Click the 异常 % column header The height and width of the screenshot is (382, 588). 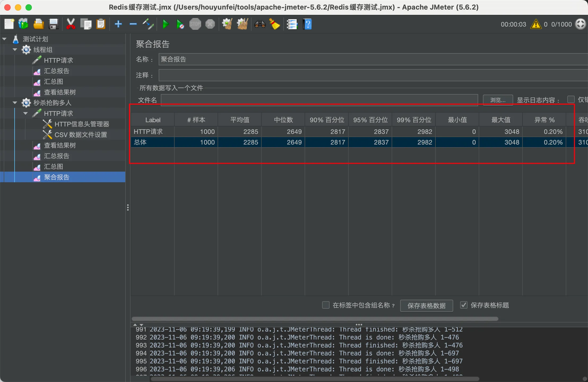pos(544,120)
